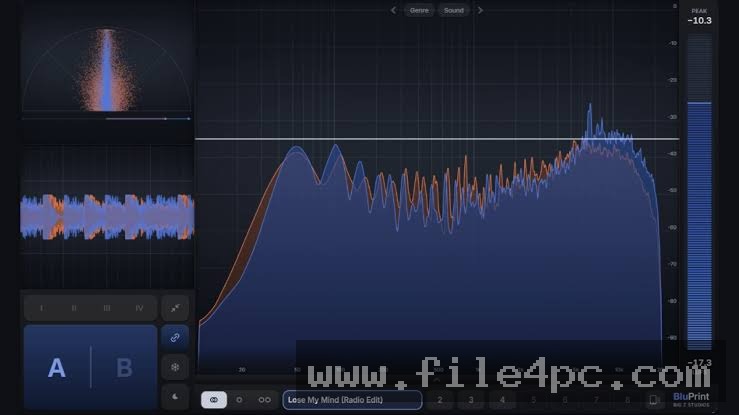This screenshot has width=739, height=415.
Task: Click the stereo vectorscope display
Action: pos(107,70)
